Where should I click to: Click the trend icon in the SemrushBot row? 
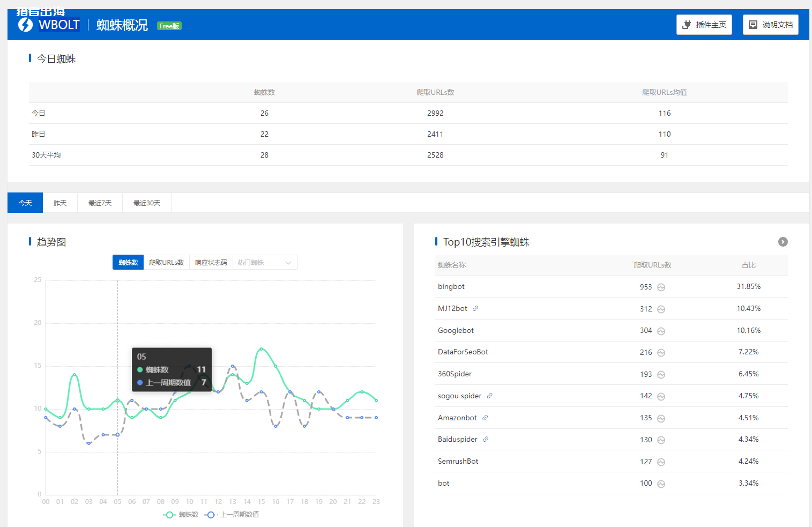pos(661,462)
